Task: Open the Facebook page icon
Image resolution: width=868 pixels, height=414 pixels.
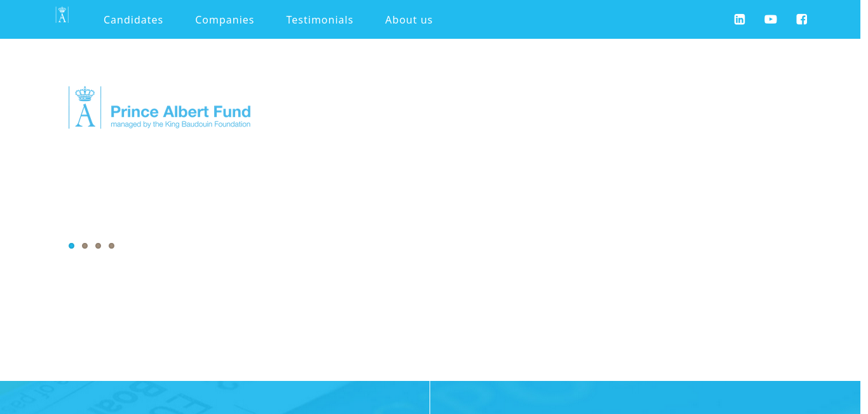Action: [x=802, y=19]
